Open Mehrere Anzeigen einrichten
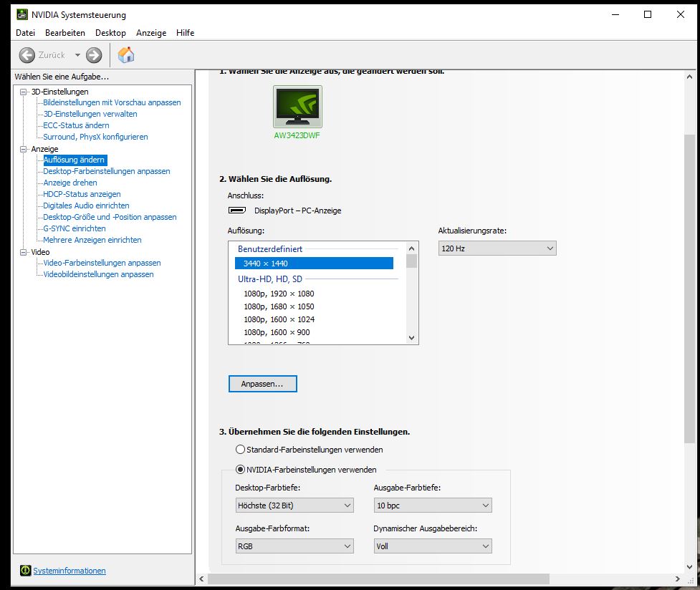This screenshot has width=700, height=590. click(92, 240)
